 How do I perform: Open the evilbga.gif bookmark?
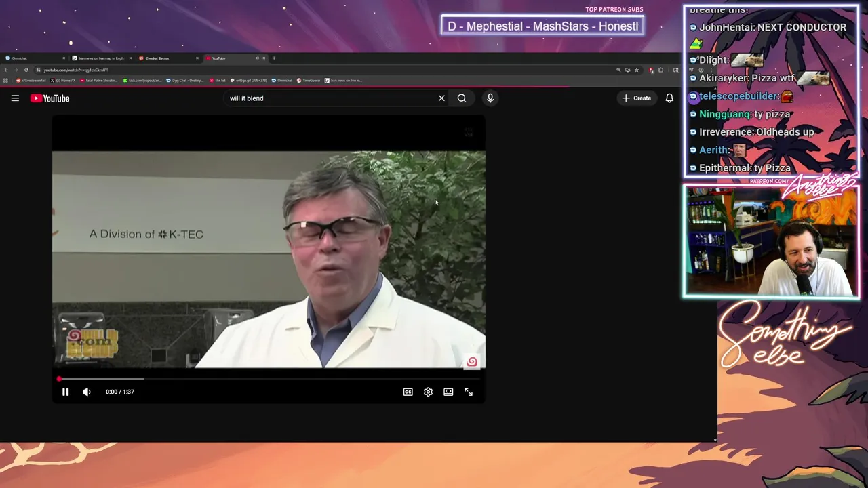[x=248, y=81]
